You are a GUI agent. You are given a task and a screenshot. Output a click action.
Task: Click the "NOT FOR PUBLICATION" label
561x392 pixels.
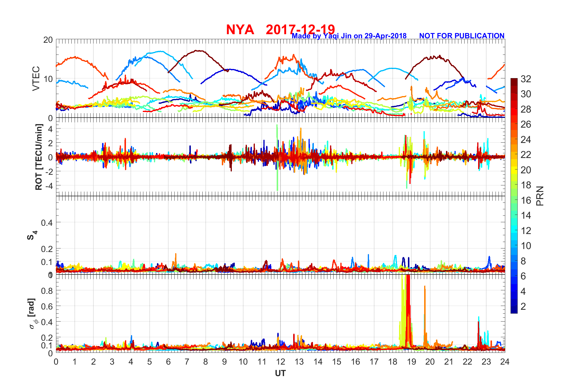[x=462, y=36]
